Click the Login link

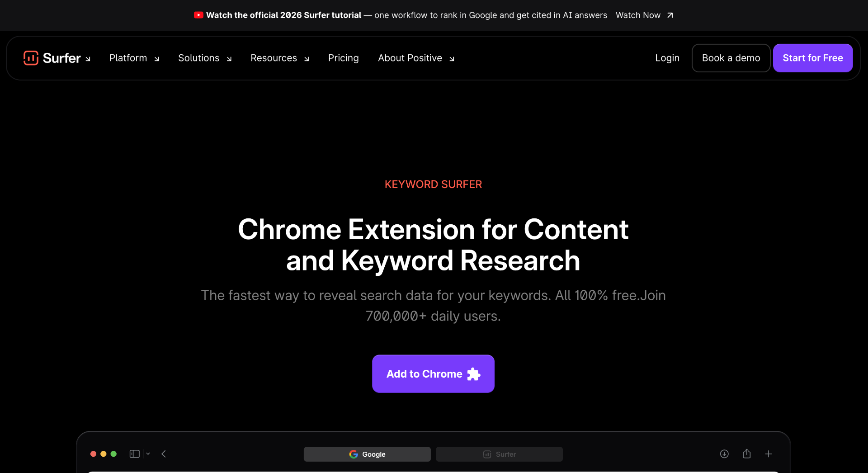tap(667, 58)
